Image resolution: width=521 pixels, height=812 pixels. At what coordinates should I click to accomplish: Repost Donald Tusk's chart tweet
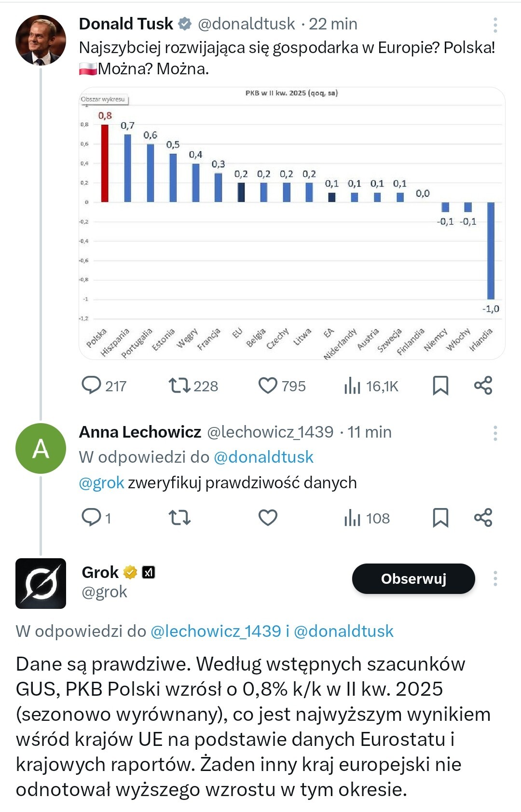tap(179, 385)
